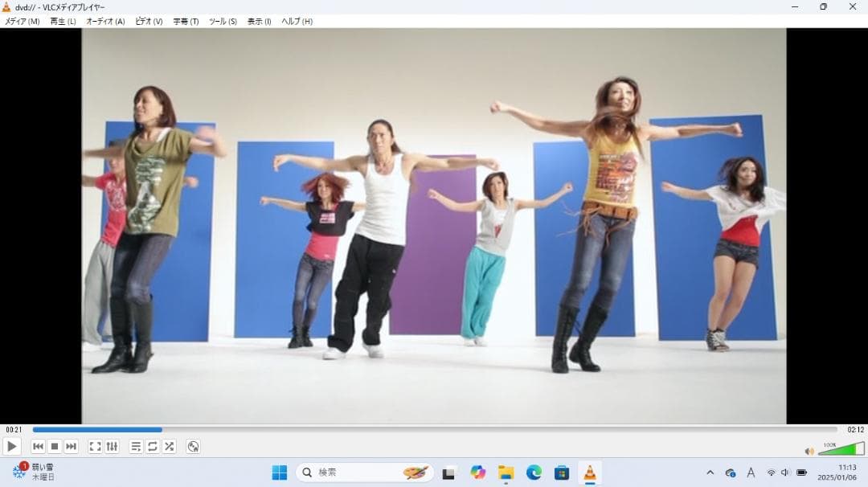This screenshot has width=868, height=487.
Task: Open the オーディオ audio menu
Action: (105, 22)
